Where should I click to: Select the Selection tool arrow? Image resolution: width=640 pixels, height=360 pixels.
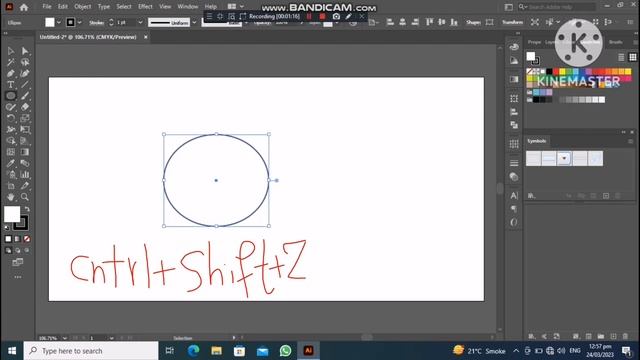pyautogui.click(x=11, y=51)
